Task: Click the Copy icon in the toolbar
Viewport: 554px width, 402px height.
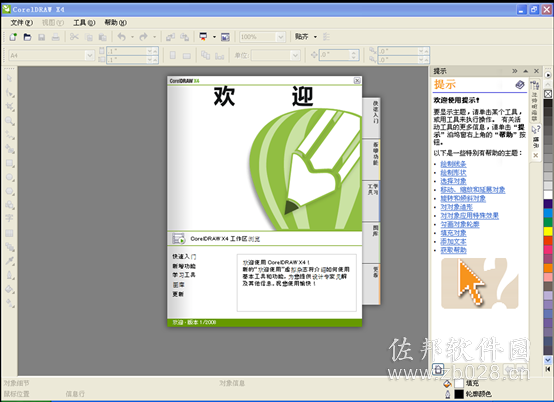Action: [x=89, y=37]
